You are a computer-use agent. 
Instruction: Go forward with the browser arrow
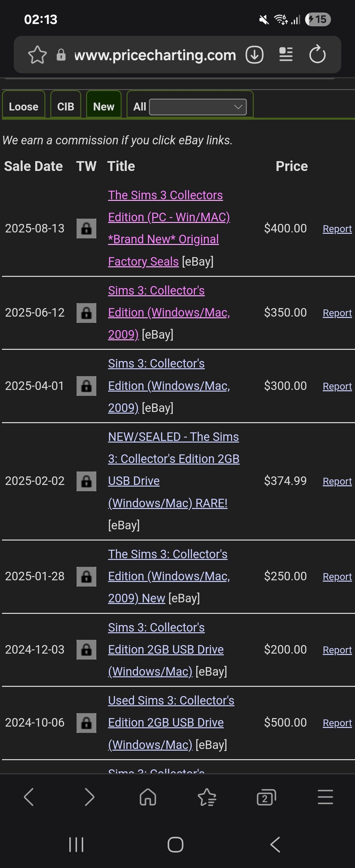[x=89, y=797]
